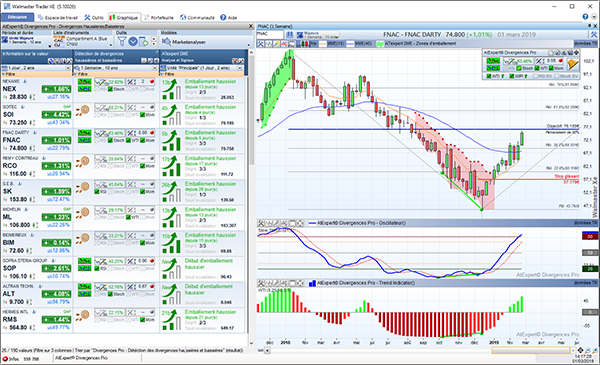Switch to the Graphique tab

pyautogui.click(x=124, y=18)
